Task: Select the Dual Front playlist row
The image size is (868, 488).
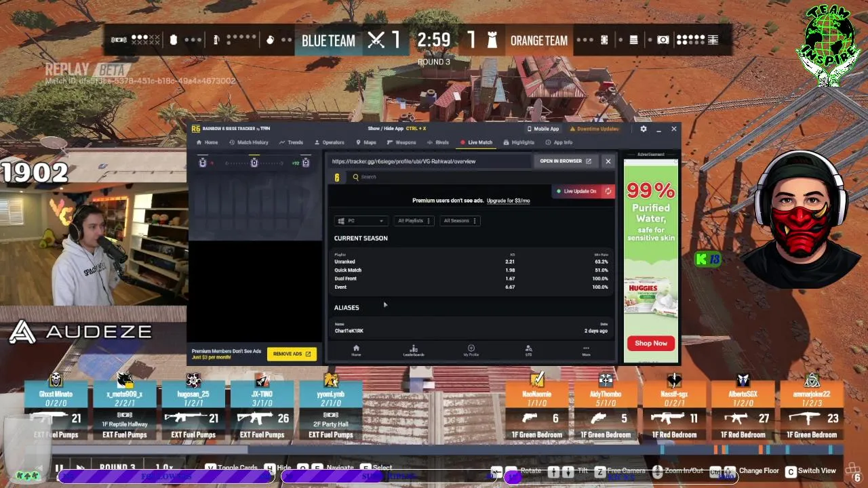Action: coord(471,279)
